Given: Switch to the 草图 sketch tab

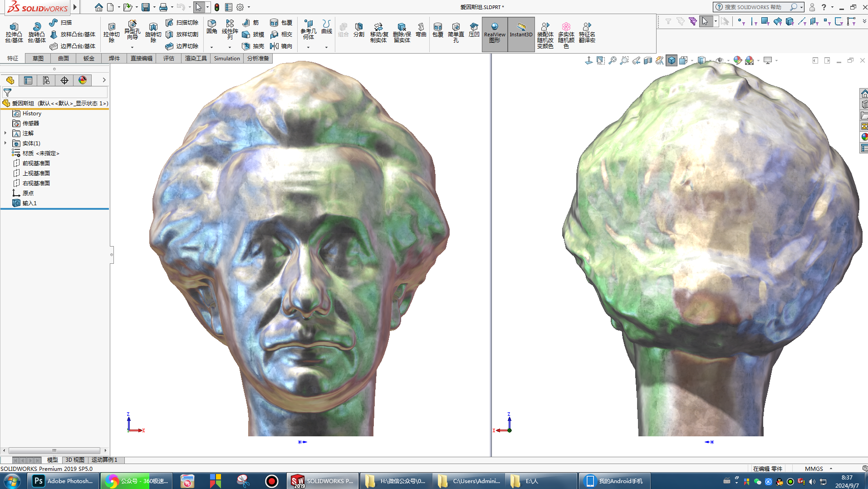Looking at the screenshot, I should click(38, 58).
